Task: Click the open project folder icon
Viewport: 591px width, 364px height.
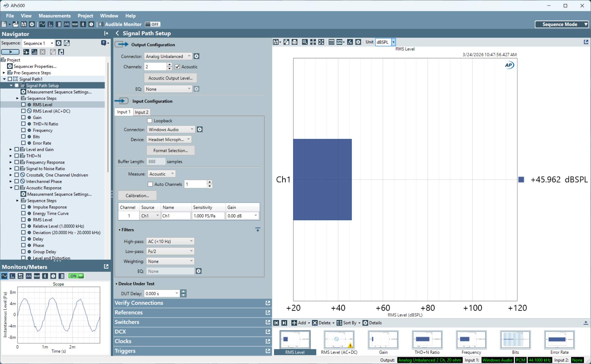Action: (16, 24)
